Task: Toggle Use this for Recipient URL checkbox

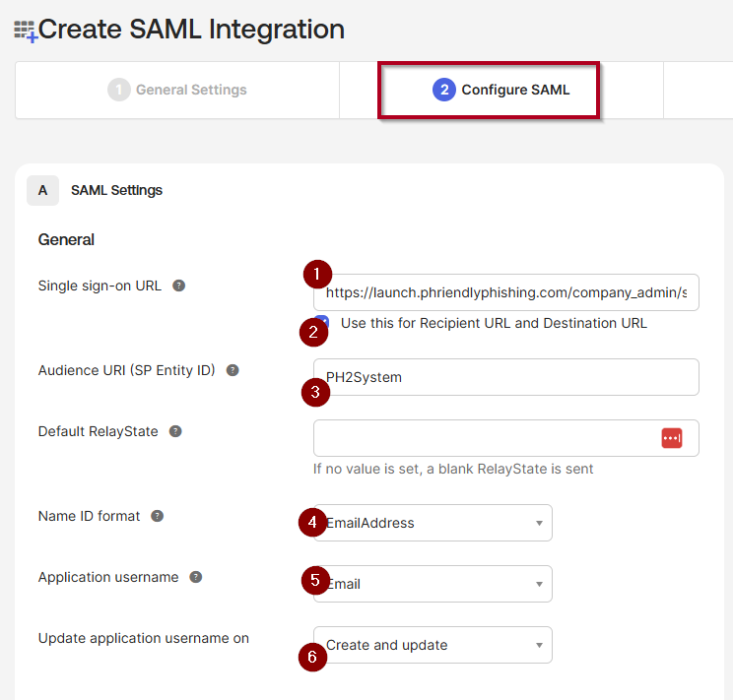Action: (324, 323)
